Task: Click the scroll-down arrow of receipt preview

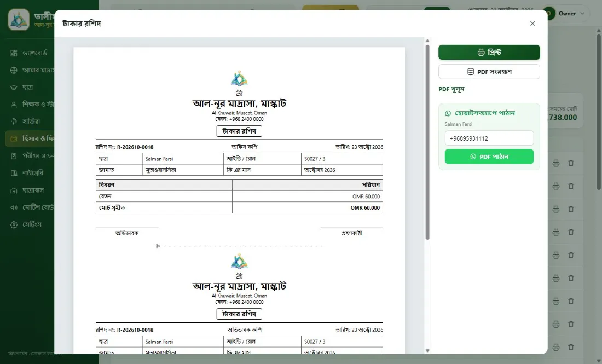Action: point(427,350)
